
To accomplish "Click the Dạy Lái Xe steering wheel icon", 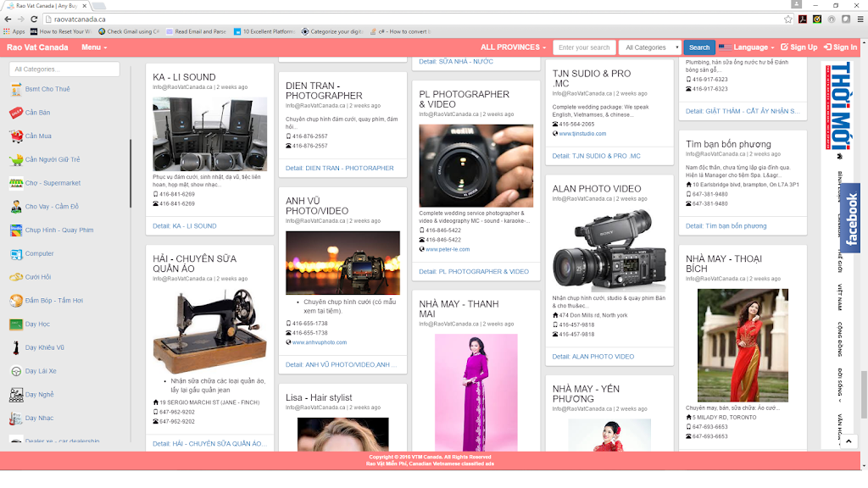I will [x=16, y=371].
